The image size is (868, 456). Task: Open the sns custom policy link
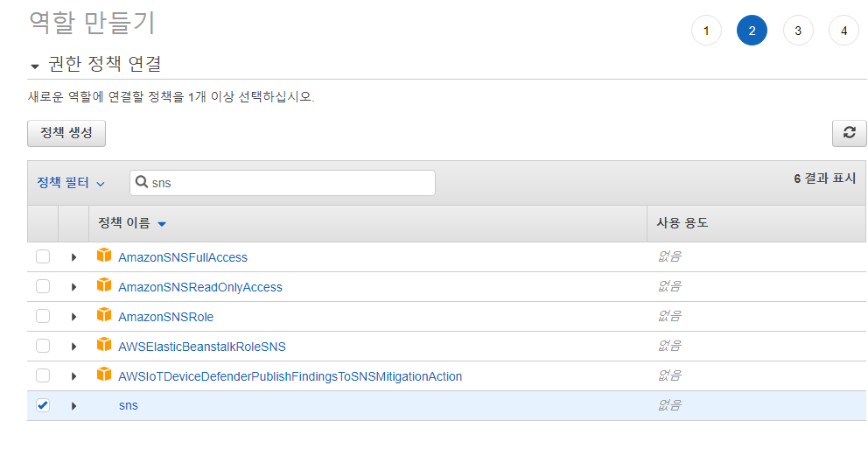click(129, 405)
